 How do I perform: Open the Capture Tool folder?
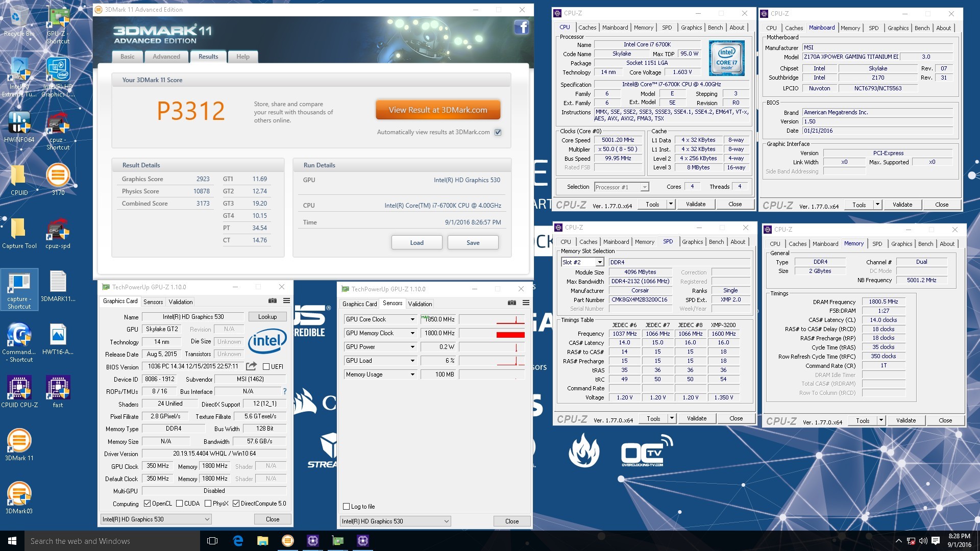(19, 233)
